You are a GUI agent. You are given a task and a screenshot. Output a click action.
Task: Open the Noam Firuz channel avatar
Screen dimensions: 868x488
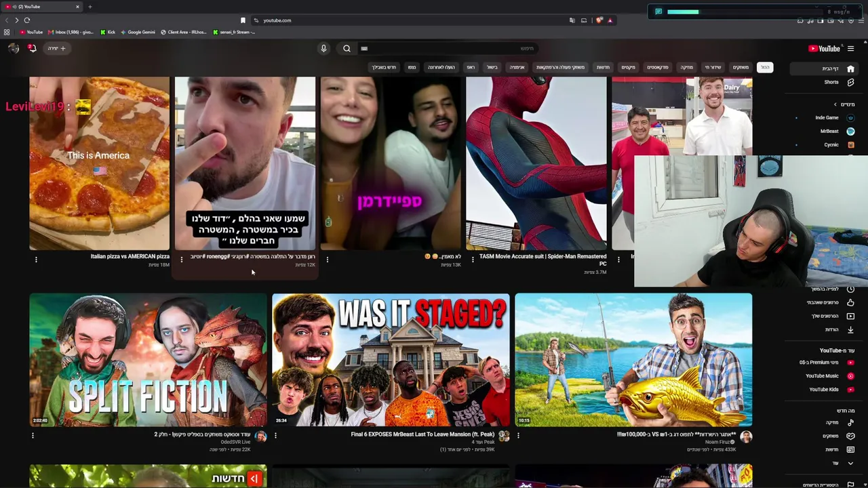pos(746,437)
